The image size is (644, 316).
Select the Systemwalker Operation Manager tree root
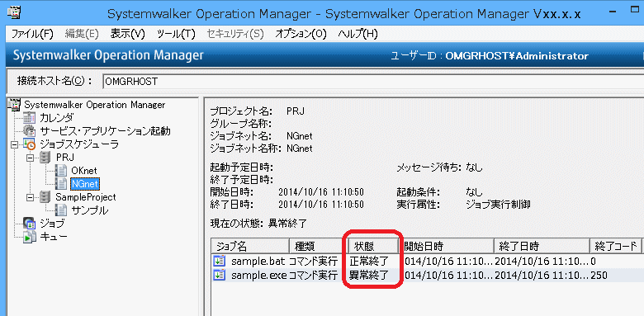(94, 105)
